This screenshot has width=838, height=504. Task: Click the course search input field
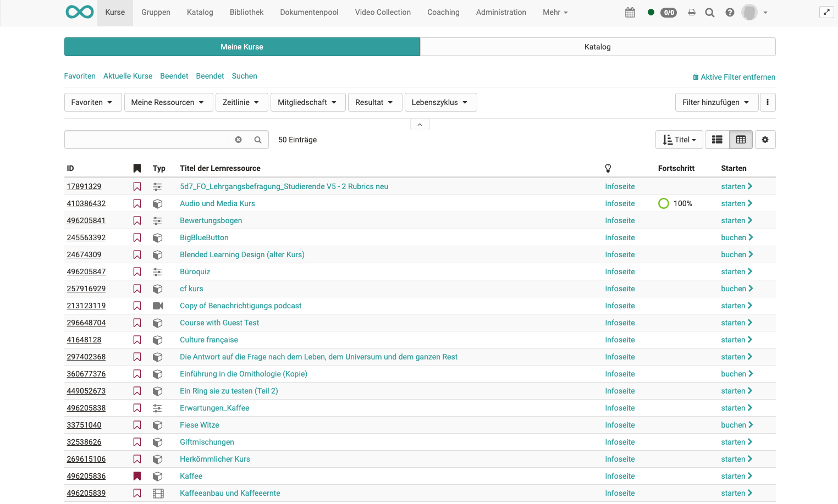click(147, 140)
